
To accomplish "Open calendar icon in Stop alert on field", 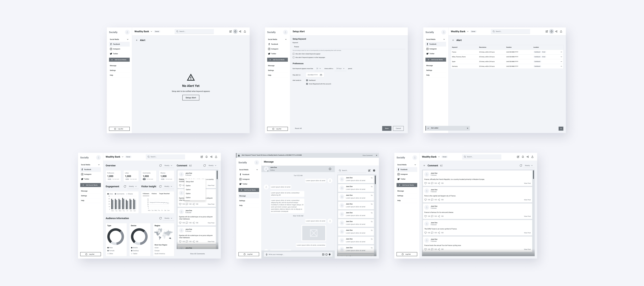I will [x=321, y=75].
